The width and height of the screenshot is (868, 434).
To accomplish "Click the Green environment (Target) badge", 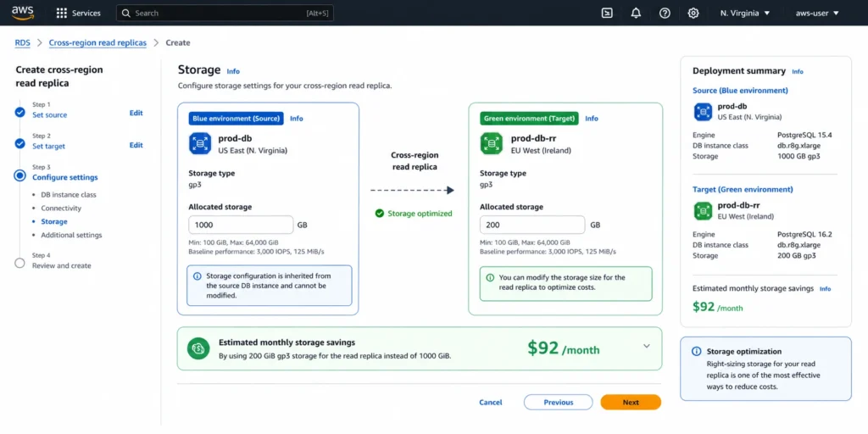I will coord(529,119).
